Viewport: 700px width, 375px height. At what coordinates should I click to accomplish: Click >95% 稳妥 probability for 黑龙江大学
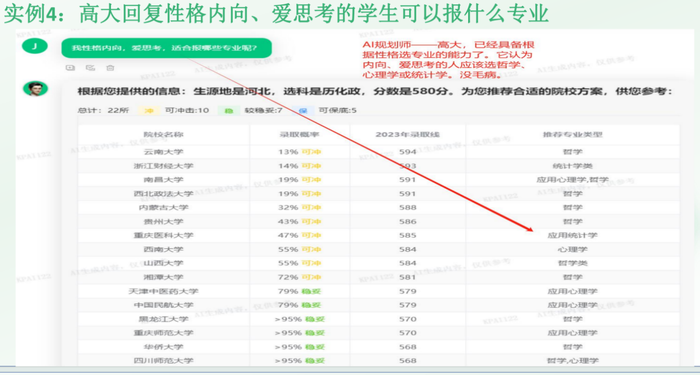tap(299, 319)
